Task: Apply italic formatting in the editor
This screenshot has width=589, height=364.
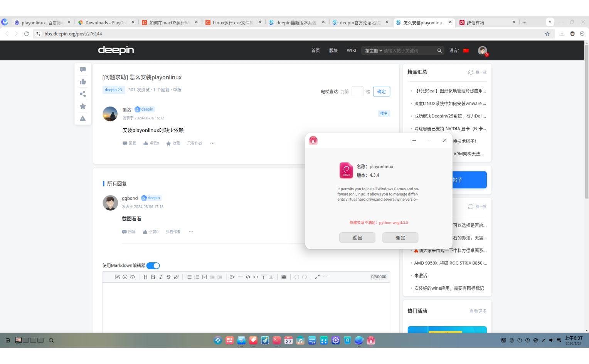Action: (x=161, y=277)
